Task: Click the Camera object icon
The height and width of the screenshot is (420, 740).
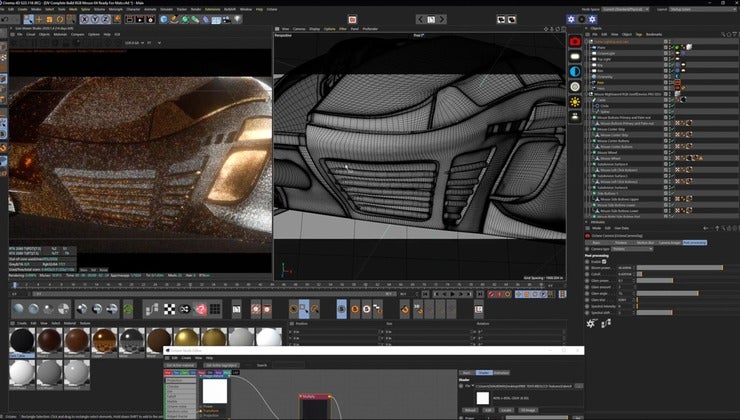Action: [x=227, y=19]
